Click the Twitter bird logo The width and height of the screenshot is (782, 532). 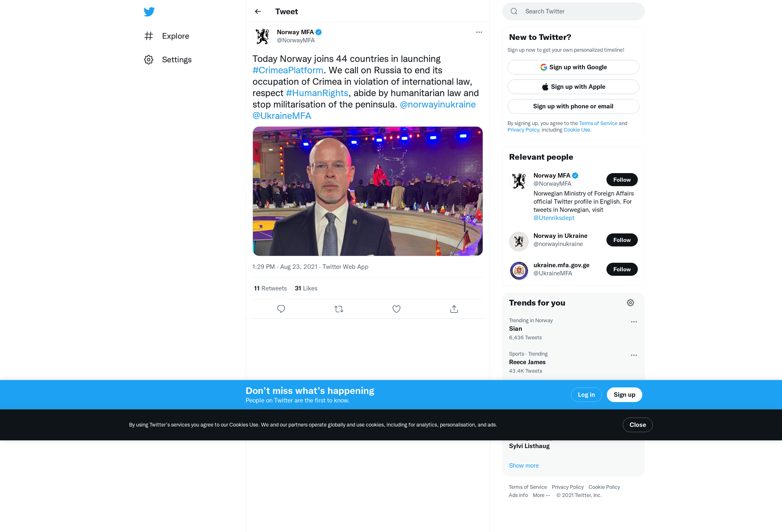tap(149, 11)
